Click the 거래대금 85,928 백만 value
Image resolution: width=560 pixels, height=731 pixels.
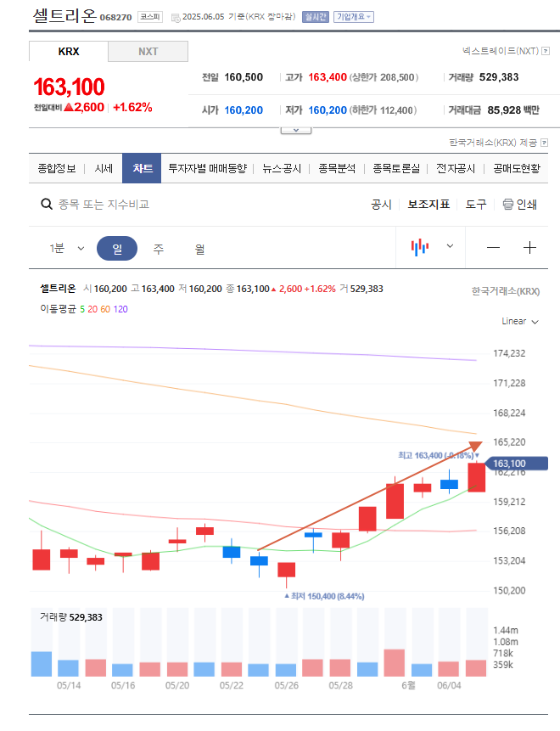pos(513,110)
